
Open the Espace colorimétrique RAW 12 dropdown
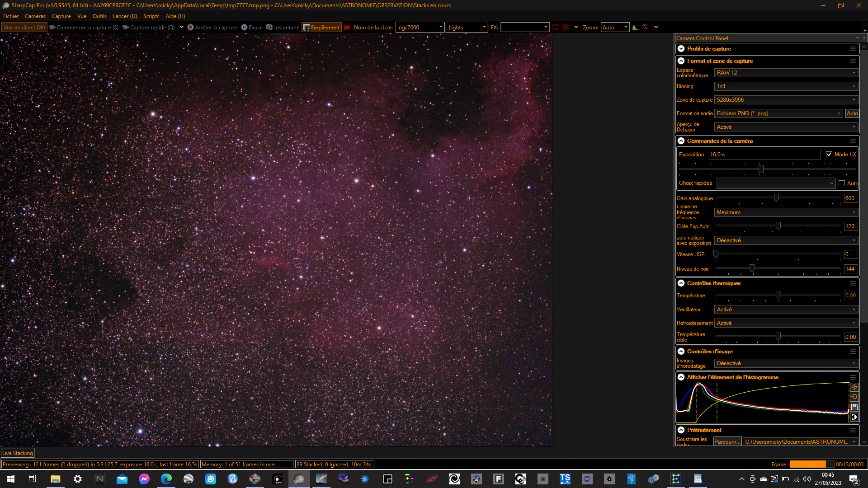[x=786, y=73]
